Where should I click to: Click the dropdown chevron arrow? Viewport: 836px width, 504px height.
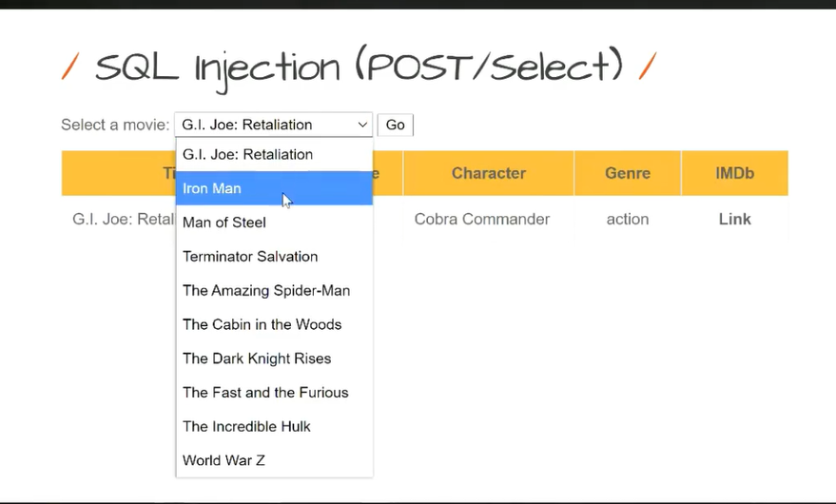tap(362, 125)
